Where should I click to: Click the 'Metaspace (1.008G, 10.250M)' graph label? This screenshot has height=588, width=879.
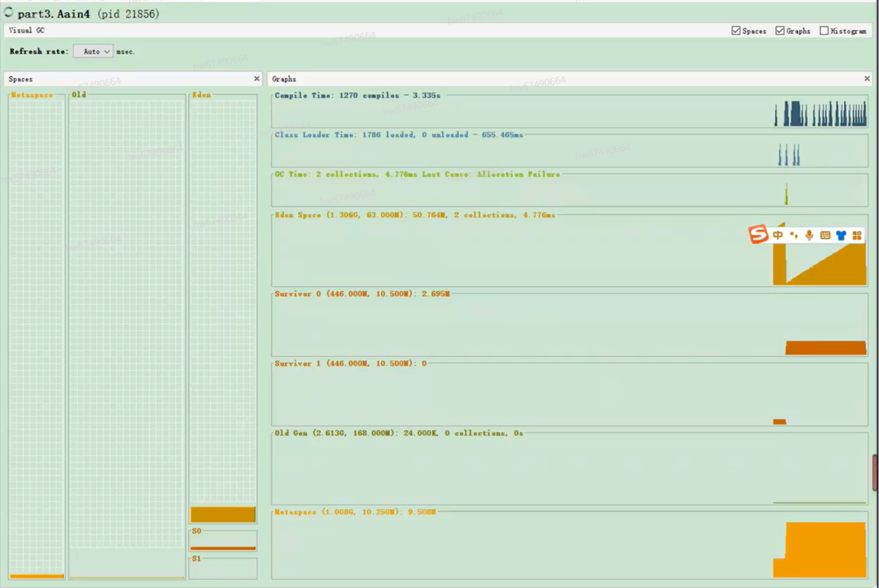pyautogui.click(x=355, y=512)
